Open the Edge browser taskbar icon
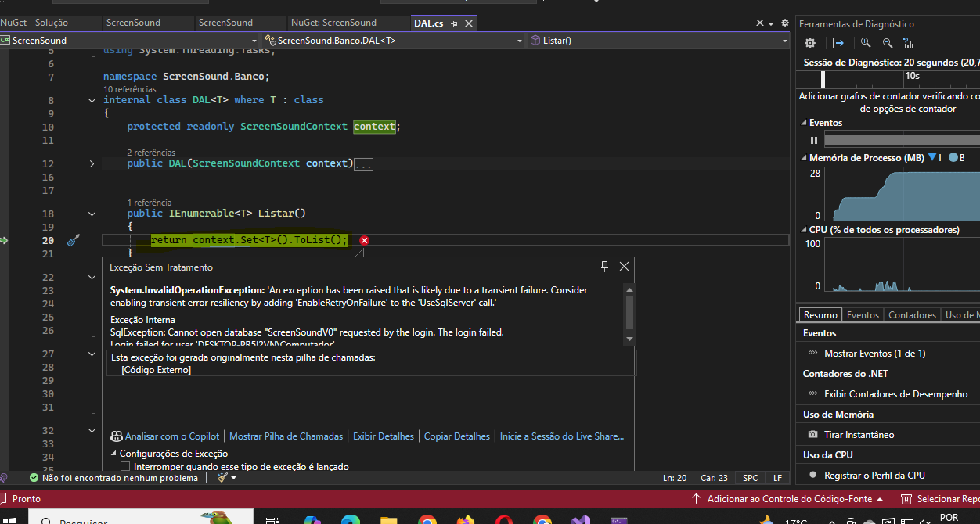Viewport: 980px width, 524px height. 351,519
